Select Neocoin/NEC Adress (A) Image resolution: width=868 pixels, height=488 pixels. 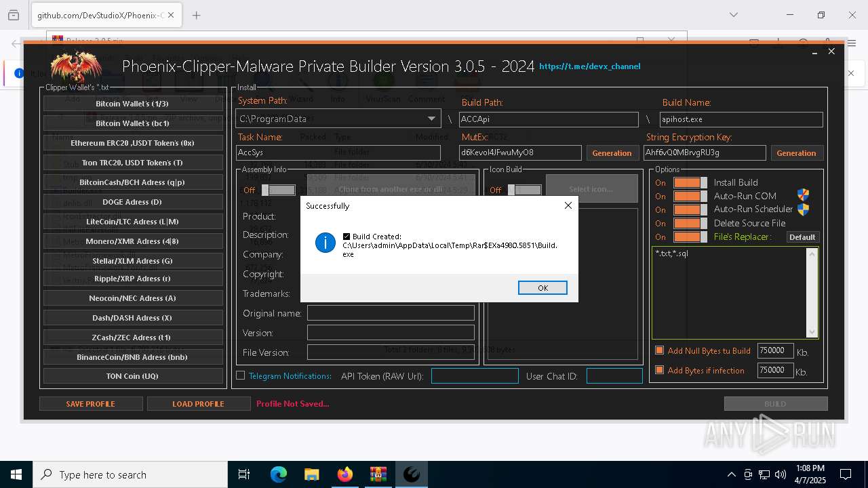point(133,298)
